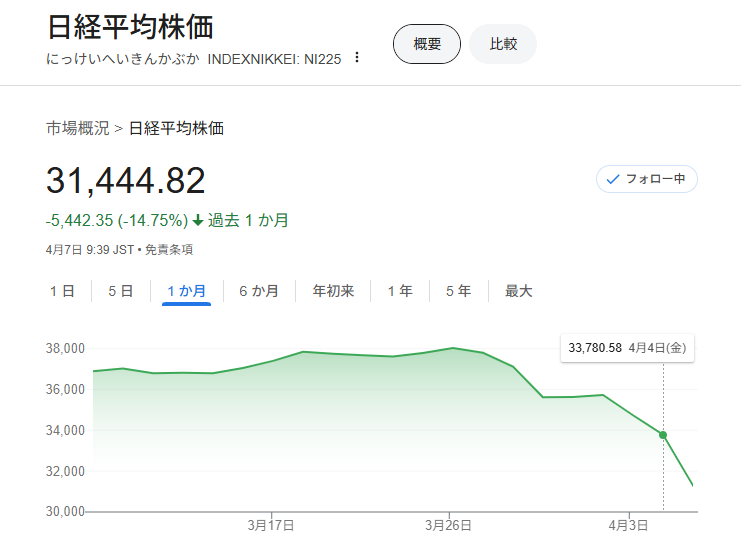Switch chart to 6か月 range

(x=259, y=291)
